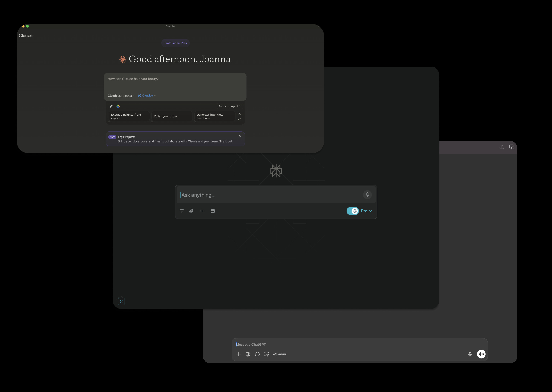Launch ChatGPT voice mode round button
The height and width of the screenshot is (392, 552).
481,354
